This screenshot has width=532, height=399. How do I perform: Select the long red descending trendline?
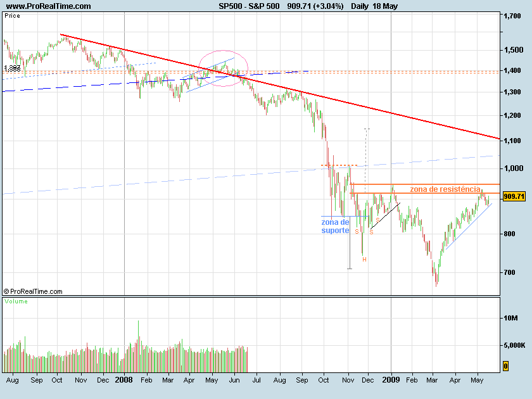pyautogui.click(x=280, y=87)
